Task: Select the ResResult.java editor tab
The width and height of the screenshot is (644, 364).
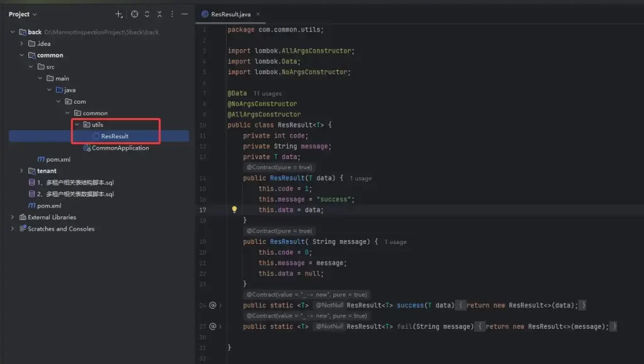Action: pos(226,14)
